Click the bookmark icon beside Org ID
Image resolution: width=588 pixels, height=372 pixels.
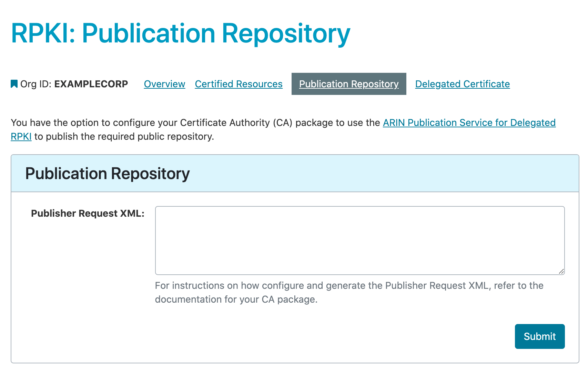click(x=14, y=84)
